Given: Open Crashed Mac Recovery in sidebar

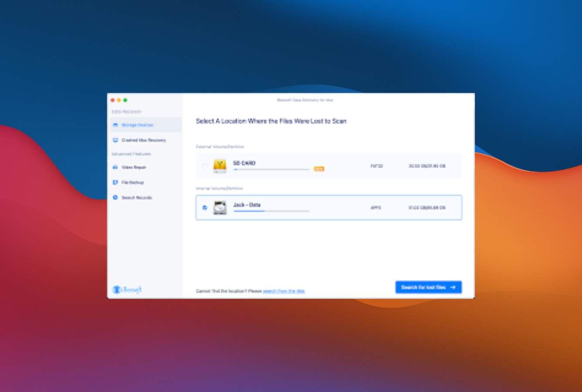Looking at the screenshot, I should pos(143,140).
